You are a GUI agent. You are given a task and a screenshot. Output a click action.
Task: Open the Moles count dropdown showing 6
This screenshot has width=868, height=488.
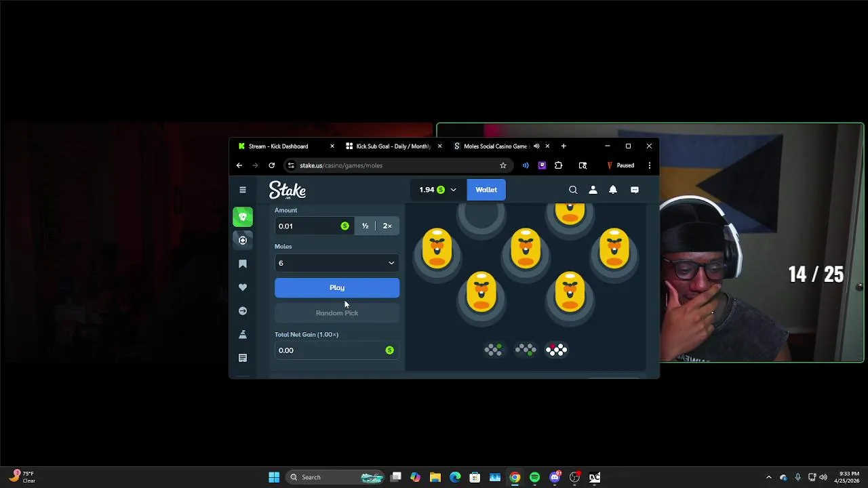pos(337,263)
